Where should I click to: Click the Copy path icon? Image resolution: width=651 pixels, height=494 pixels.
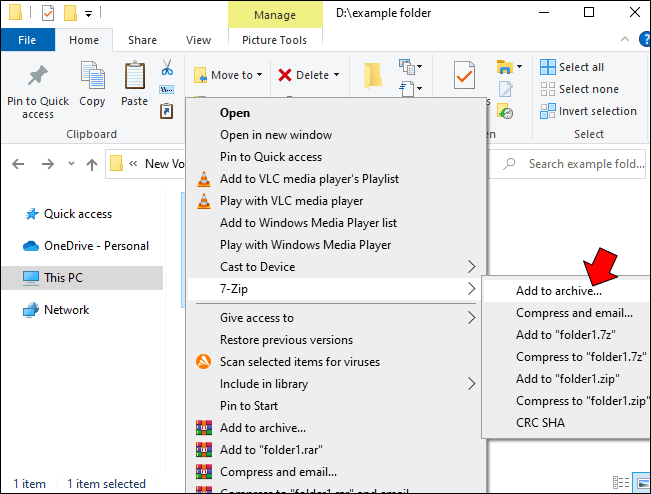click(167, 89)
